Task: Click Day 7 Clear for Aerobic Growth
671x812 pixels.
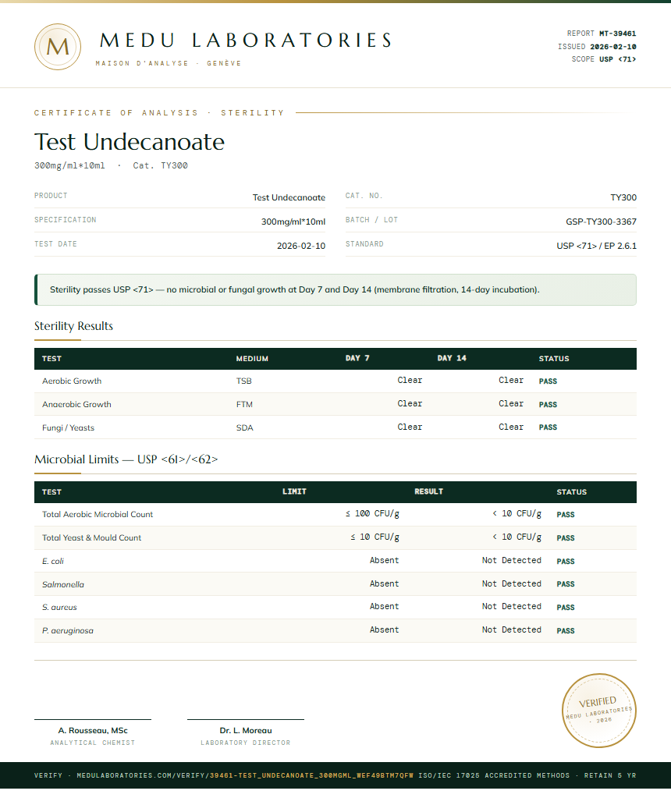Action: coord(410,380)
